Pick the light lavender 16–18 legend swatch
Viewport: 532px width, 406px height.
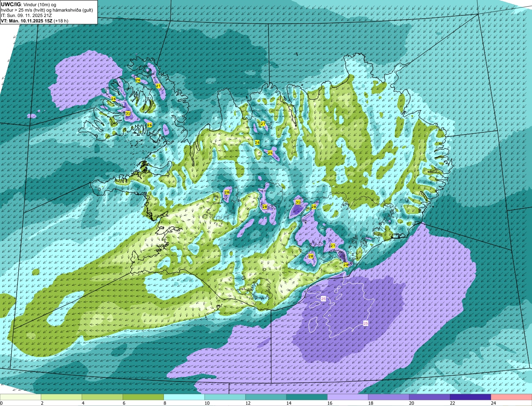click(348, 397)
